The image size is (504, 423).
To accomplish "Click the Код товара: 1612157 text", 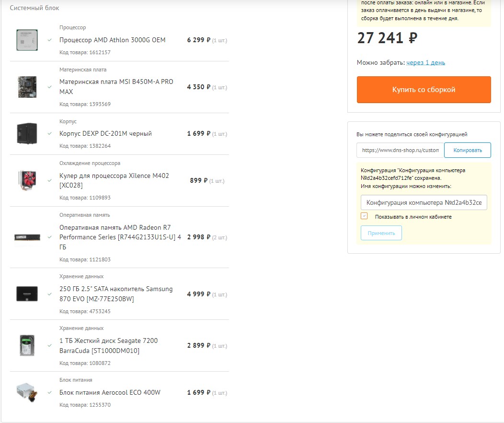I will click(x=85, y=52).
